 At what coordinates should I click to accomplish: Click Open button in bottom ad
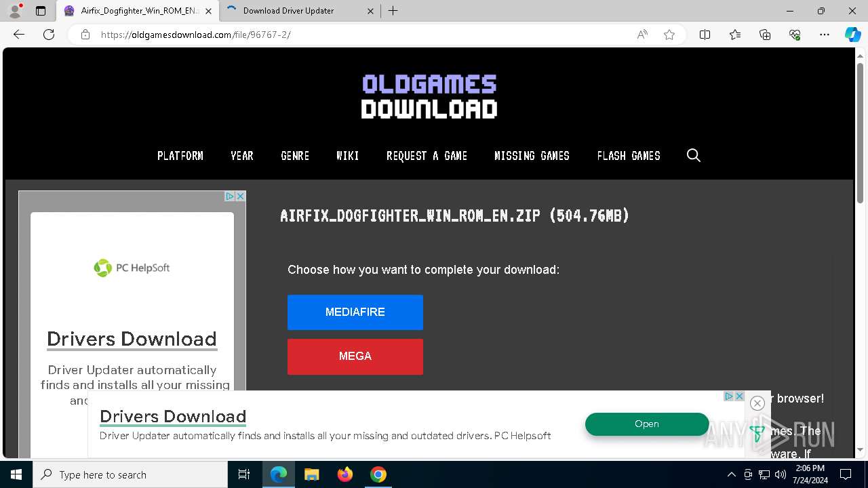click(647, 424)
